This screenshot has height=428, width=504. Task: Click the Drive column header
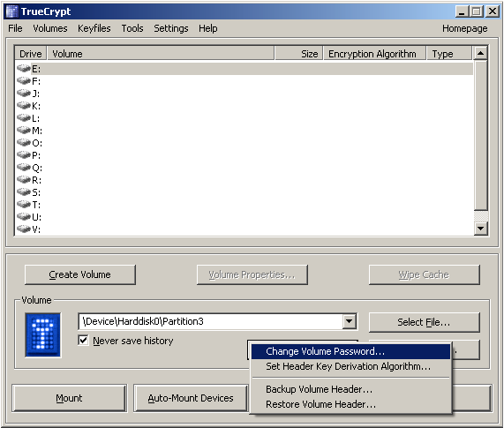(31, 53)
